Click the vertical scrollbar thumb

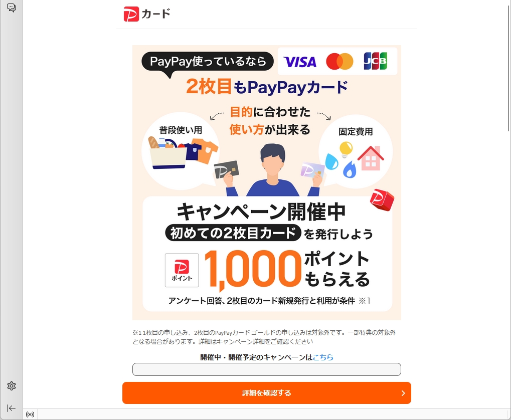click(x=508, y=66)
